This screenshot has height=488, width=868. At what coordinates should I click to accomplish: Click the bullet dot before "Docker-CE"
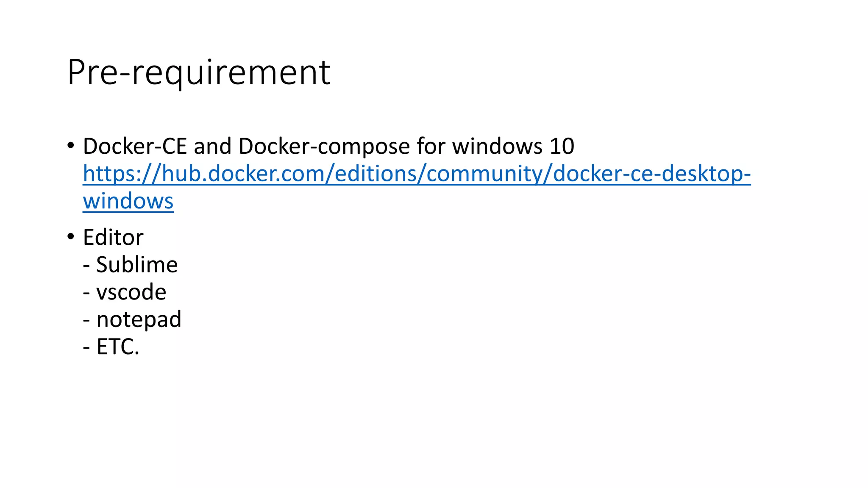70,145
